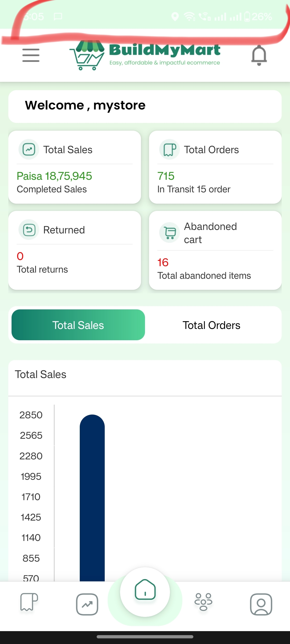
Task: Tap the notification bell icon
Action: [x=259, y=55]
